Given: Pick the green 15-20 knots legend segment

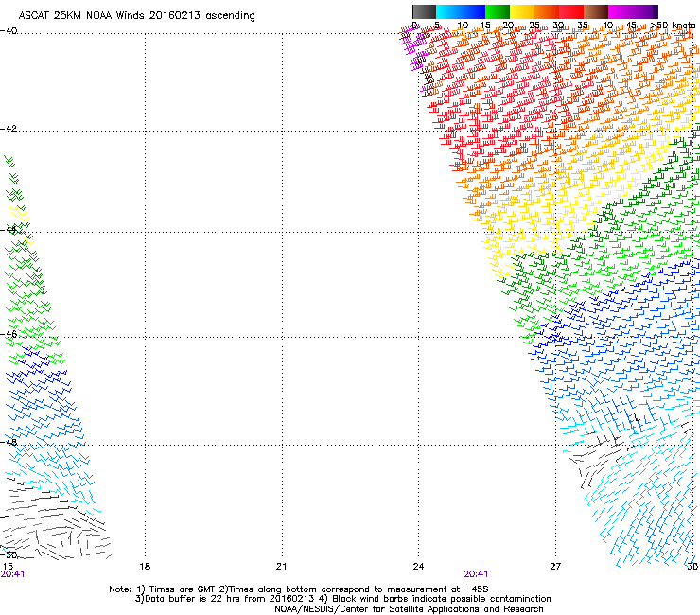Looking at the screenshot, I should pos(498,11).
